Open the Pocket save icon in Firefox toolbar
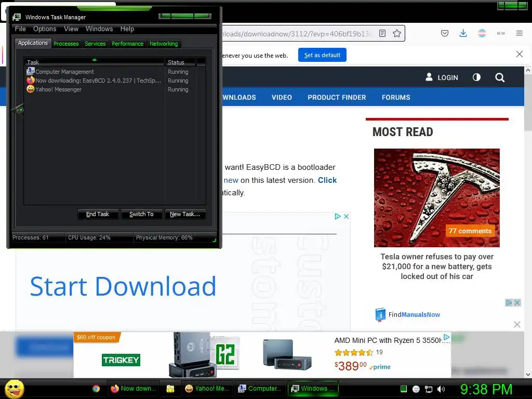The height and width of the screenshot is (399, 532). click(445, 33)
